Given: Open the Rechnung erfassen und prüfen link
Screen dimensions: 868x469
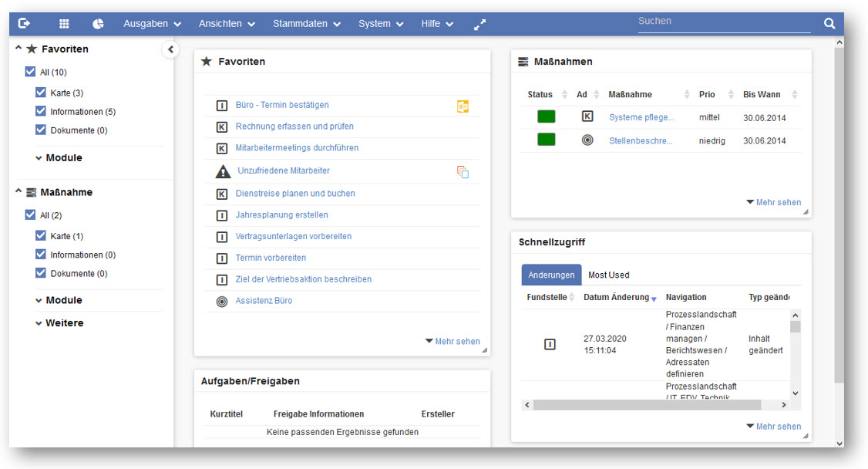Looking at the screenshot, I should coord(294,127).
